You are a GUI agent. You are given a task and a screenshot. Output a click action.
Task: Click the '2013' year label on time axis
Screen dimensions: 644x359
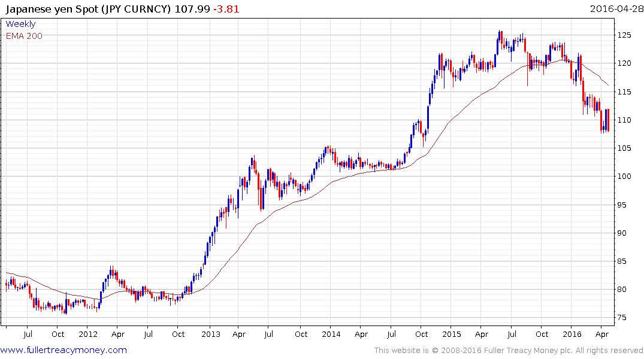coord(211,334)
